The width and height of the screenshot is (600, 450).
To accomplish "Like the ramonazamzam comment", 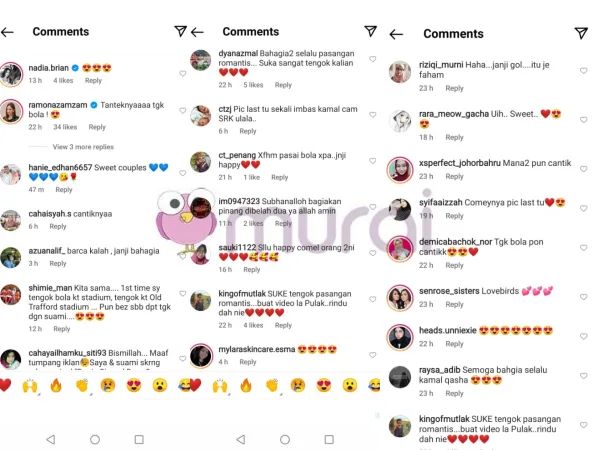I will pyautogui.click(x=183, y=111).
